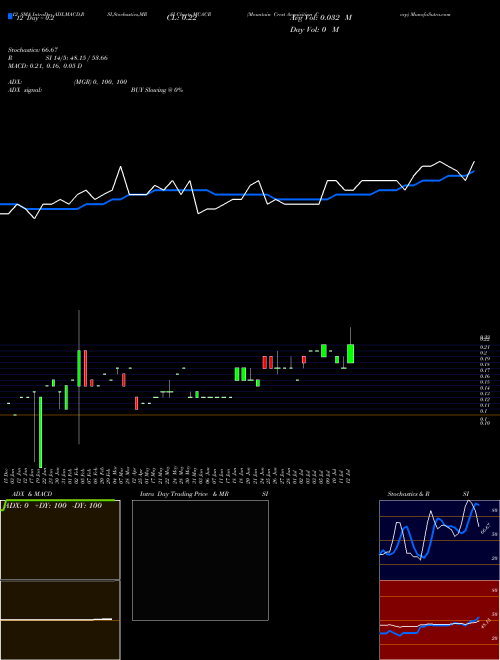Click the lower MACD panel under ADX
This screenshot has height=660, width=500.
click(x=60, y=620)
